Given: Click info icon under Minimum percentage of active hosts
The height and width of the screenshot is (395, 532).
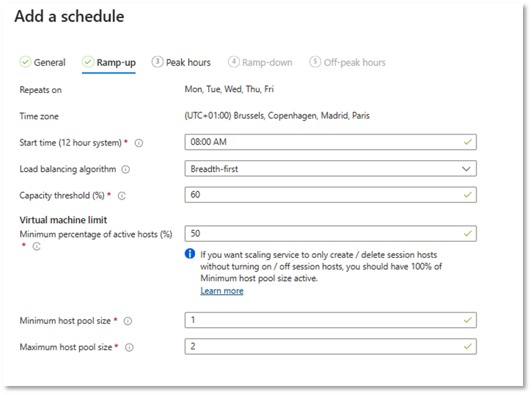Looking at the screenshot, I should 37,246.
